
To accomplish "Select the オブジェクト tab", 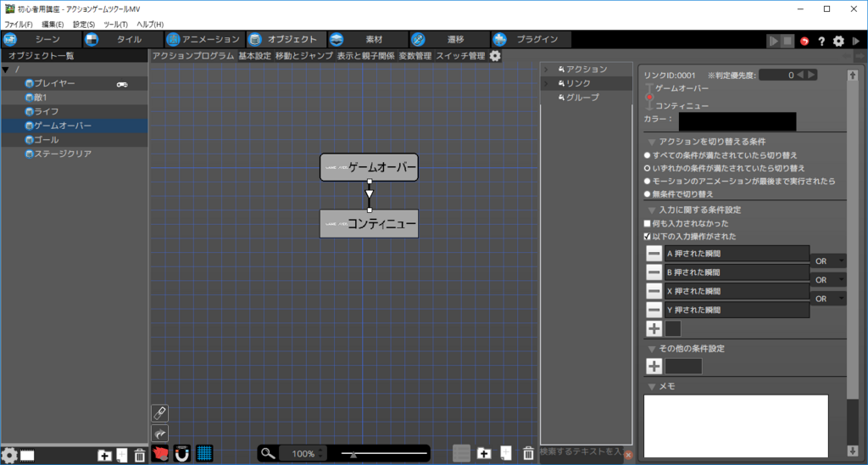I will click(x=286, y=39).
